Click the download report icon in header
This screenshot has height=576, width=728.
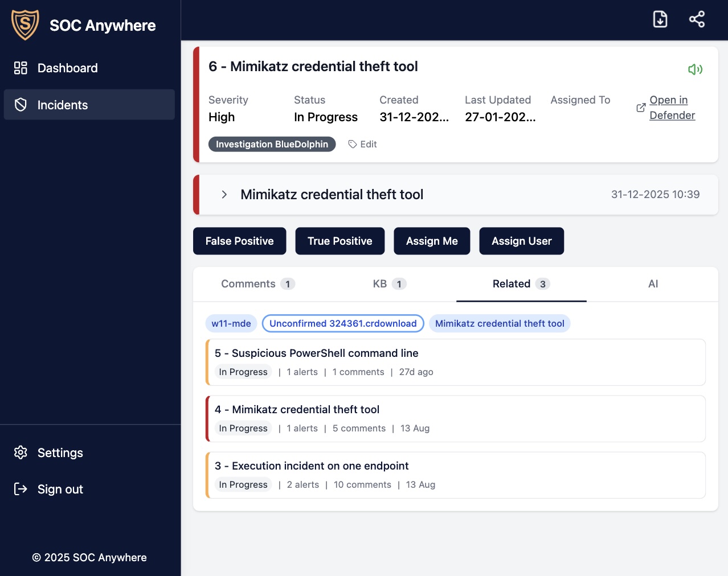(x=660, y=19)
